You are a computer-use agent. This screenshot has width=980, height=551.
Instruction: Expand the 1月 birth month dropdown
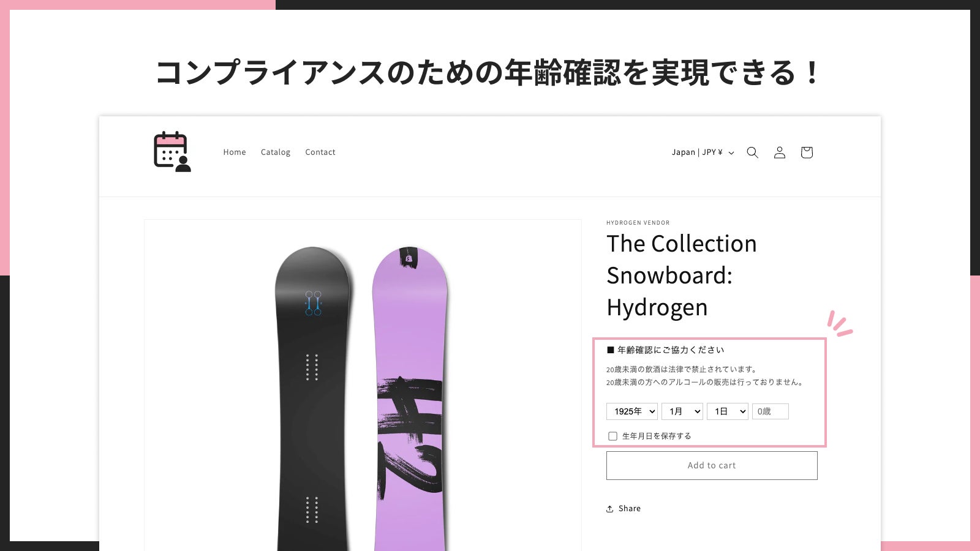(682, 411)
